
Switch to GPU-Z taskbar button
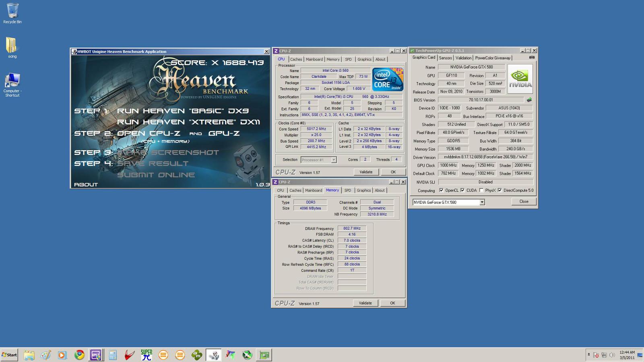pos(264,355)
